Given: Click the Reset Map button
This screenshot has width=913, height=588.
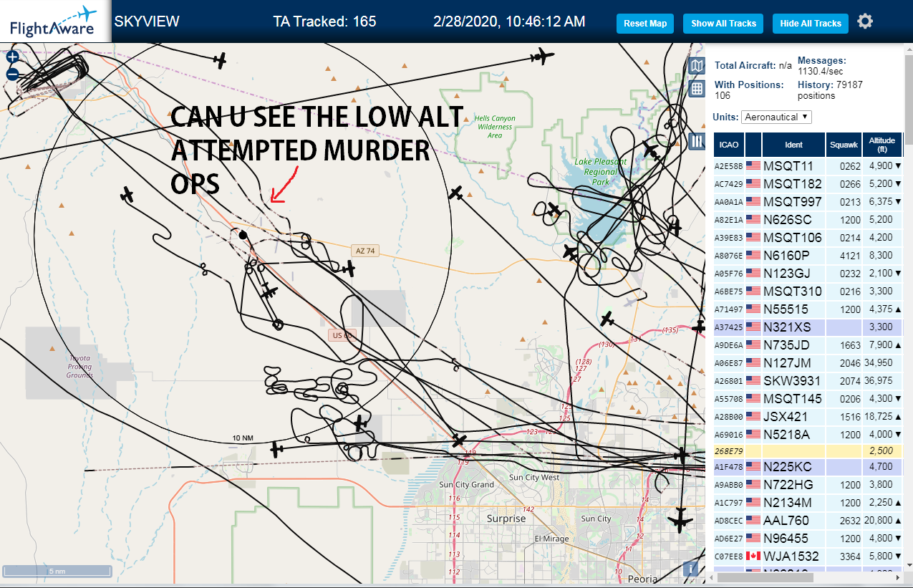Looking at the screenshot, I should [x=645, y=24].
